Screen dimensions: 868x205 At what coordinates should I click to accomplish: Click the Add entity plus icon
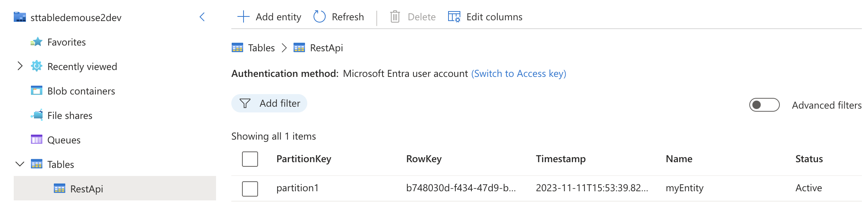click(x=243, y=17)
